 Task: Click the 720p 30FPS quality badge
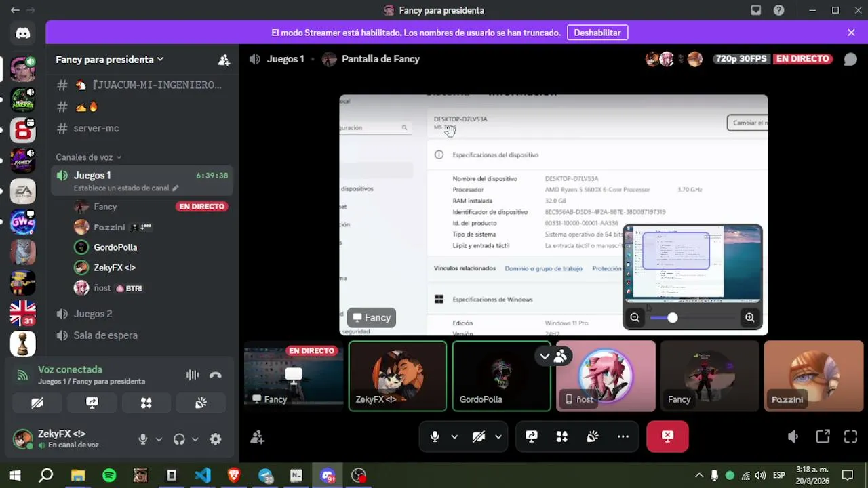(x=741, y=59)
